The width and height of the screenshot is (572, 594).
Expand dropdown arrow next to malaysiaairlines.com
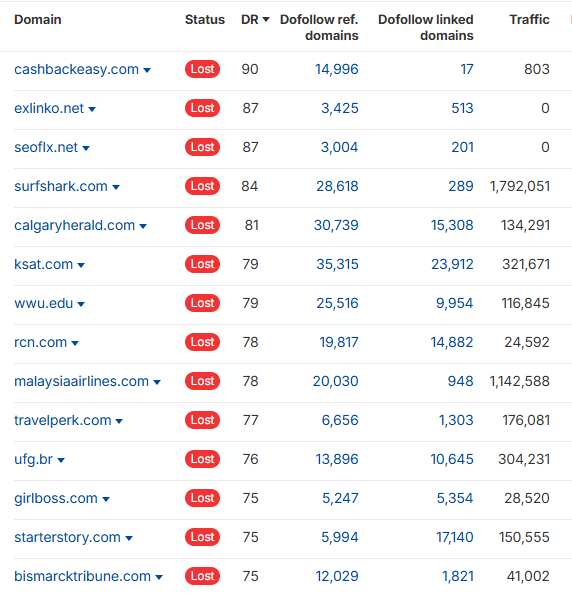pos(157,383)
